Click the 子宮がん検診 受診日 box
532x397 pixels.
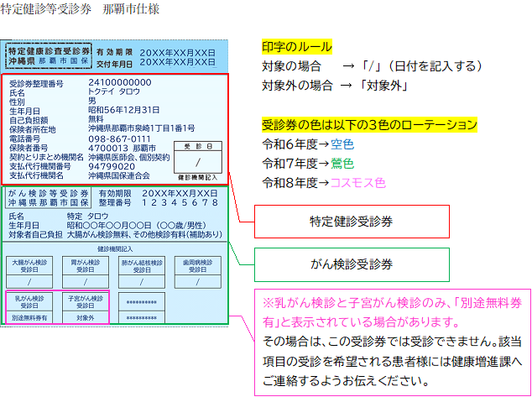click(85, 301)
